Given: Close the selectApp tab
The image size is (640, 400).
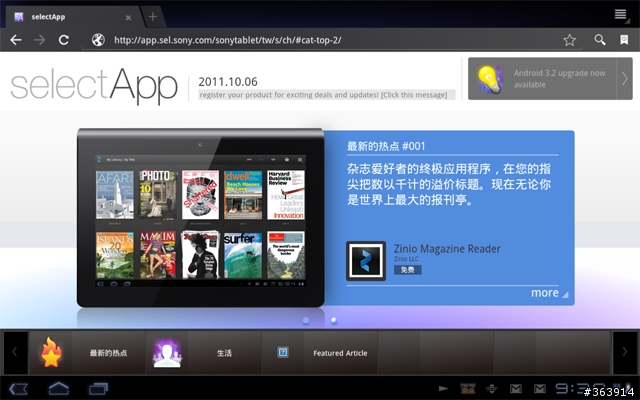Looking at the screenshot, I should click(x=128, y=18).
